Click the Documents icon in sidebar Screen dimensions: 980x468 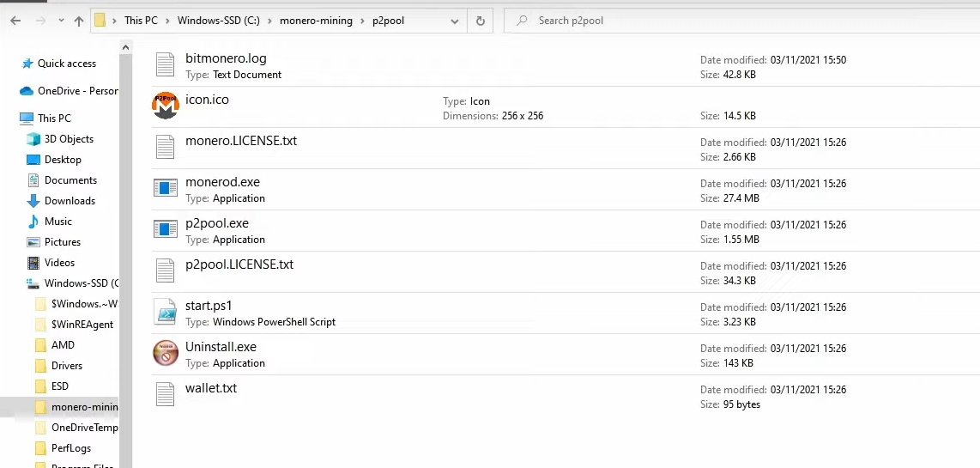tap(33, 180)
